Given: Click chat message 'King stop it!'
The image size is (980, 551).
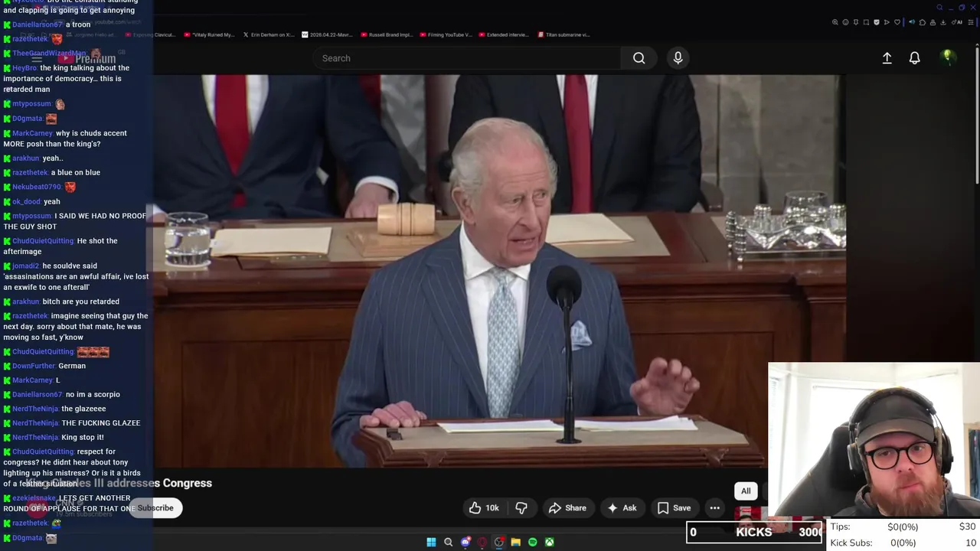Looking at the screenshot, I should (83, 438).
